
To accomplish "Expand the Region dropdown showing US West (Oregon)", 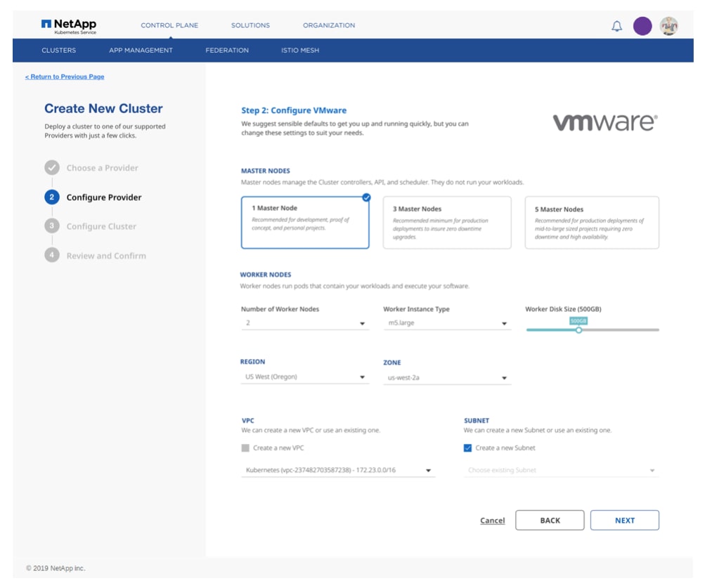I will point(304,377).
